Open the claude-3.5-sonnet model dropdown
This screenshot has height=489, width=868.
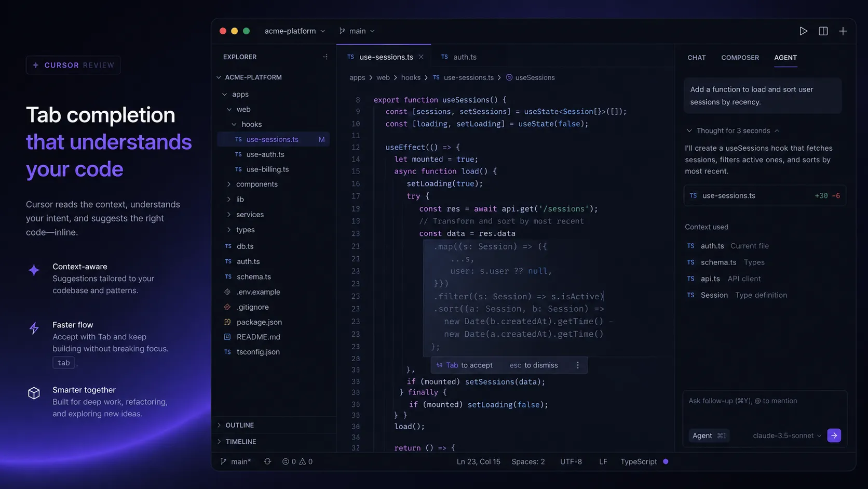click(787, 436)
